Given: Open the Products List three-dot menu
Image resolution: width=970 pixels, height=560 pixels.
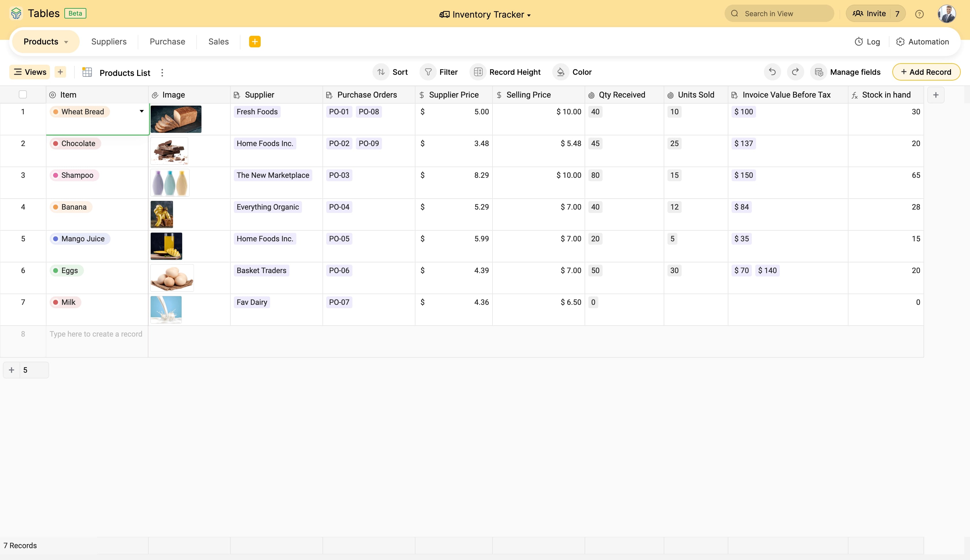Looking at the screenshot, I should click(x=162, y=73).
